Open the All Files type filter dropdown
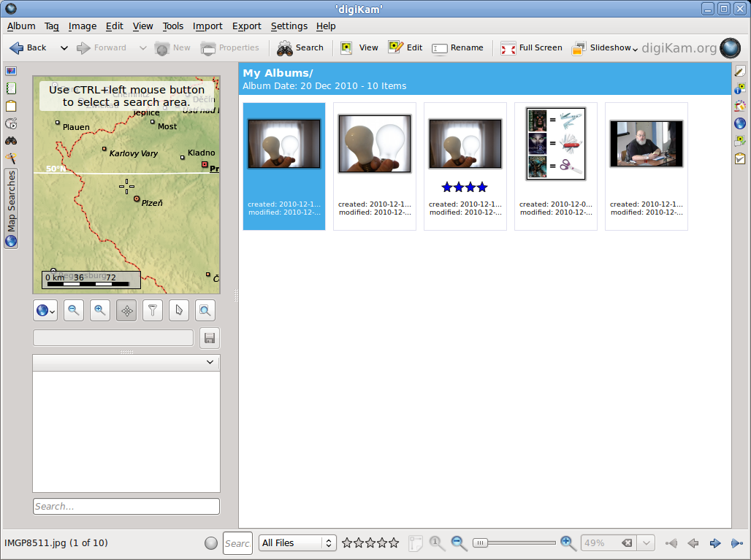Screen dimensions: 751x560 coord(297,543)
